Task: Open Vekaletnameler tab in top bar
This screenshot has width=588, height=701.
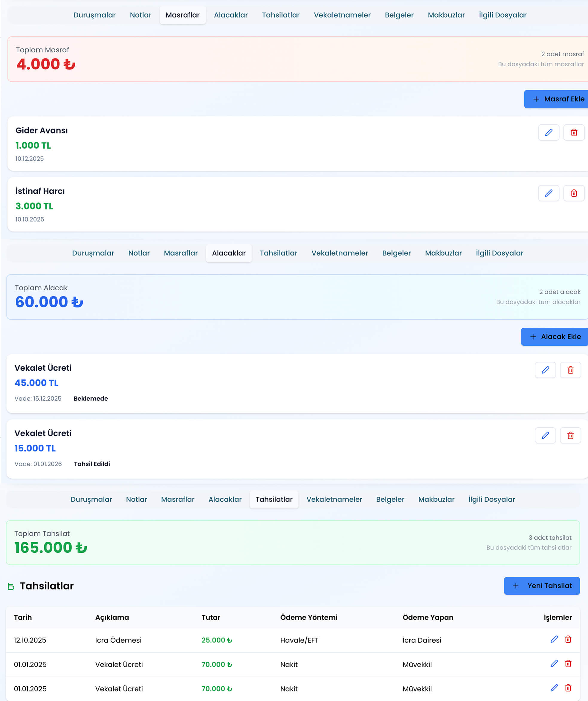Action: click(x=342, y=15)
